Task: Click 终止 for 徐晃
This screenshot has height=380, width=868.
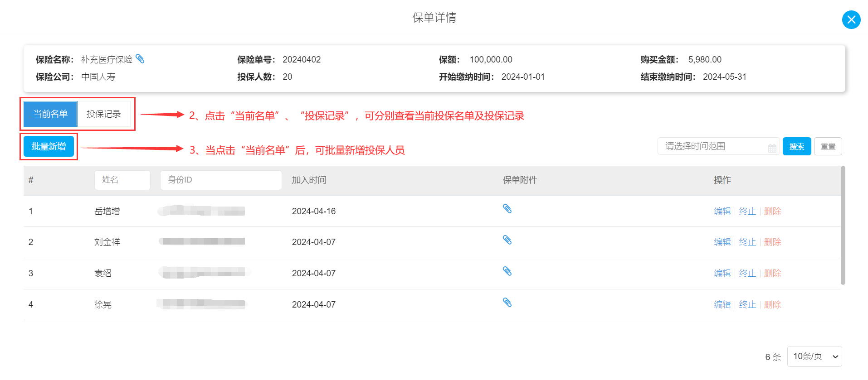Action: click(747, 304)
